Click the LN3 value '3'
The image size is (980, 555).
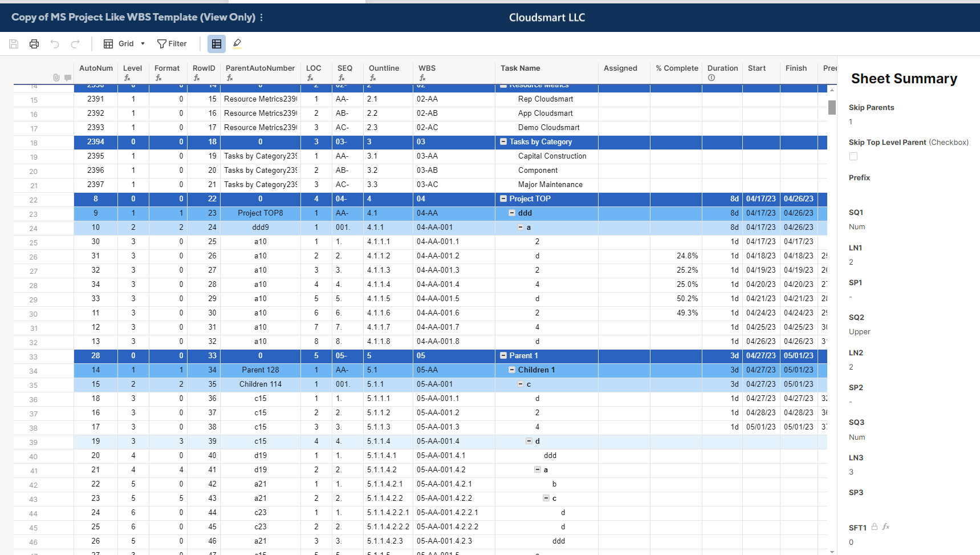[851, 472]
